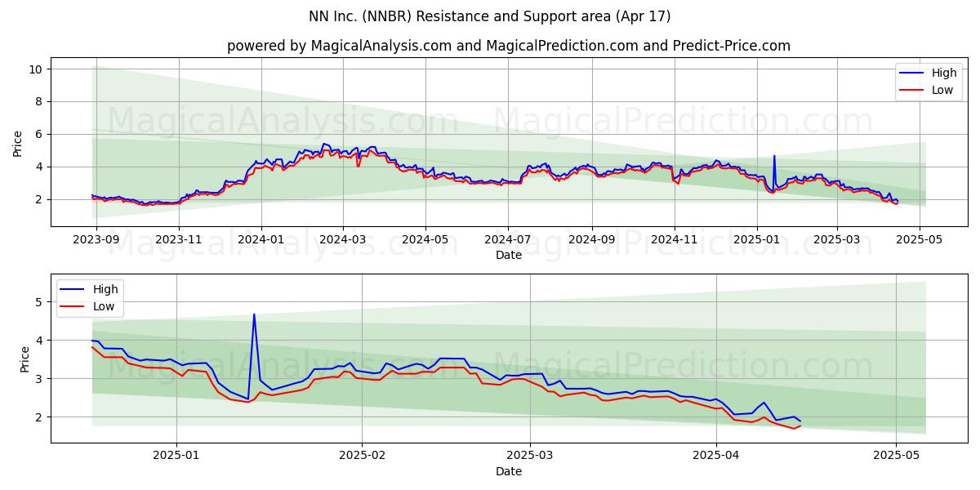Screen dimensions: 980x490
Task: Click the '2025-05' x-axis label of the top chart
Action: point(920,241)
